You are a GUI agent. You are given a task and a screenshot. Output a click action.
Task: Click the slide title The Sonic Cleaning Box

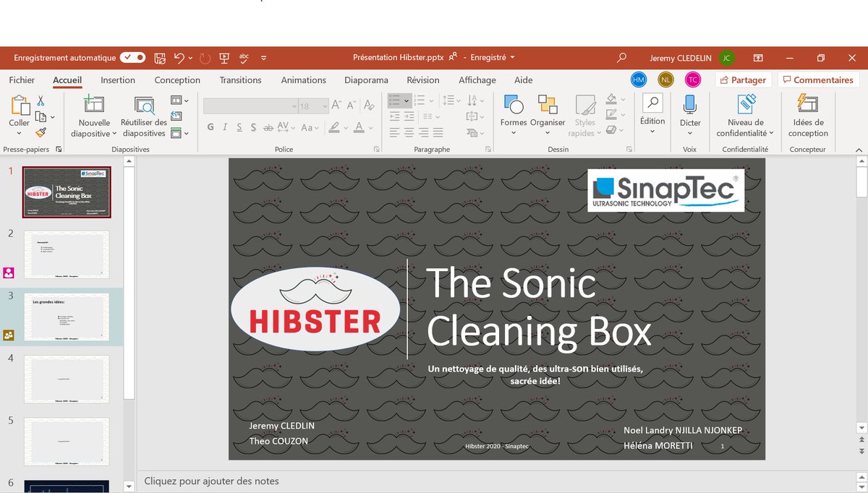pos(539,307)
